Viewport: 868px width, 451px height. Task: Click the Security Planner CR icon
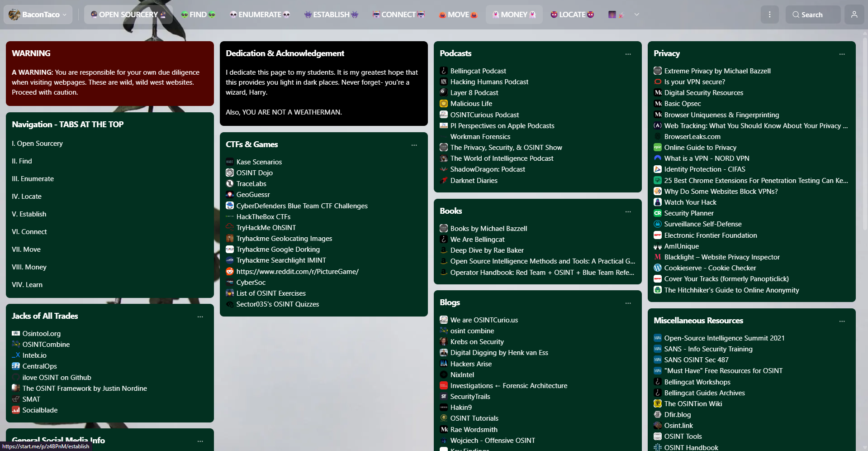[658, 213]
